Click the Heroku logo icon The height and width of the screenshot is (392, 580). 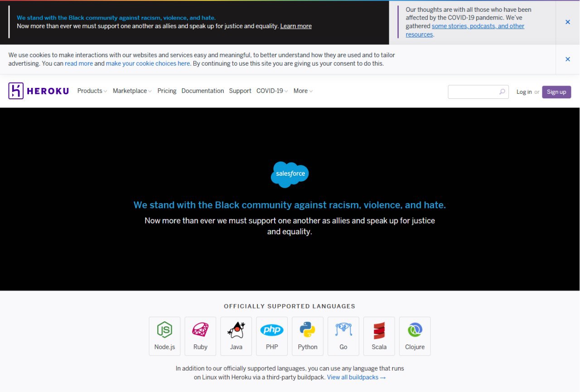tap(15, 91)
